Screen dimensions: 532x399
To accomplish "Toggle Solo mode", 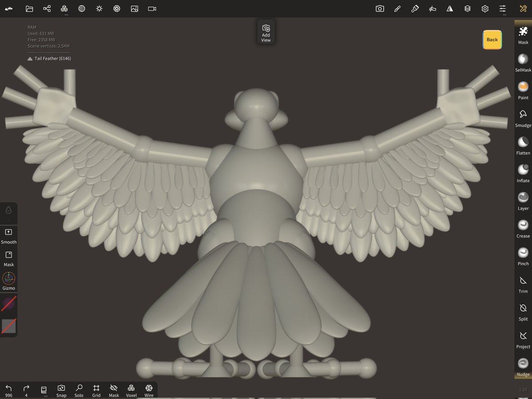I will [79, 390].
